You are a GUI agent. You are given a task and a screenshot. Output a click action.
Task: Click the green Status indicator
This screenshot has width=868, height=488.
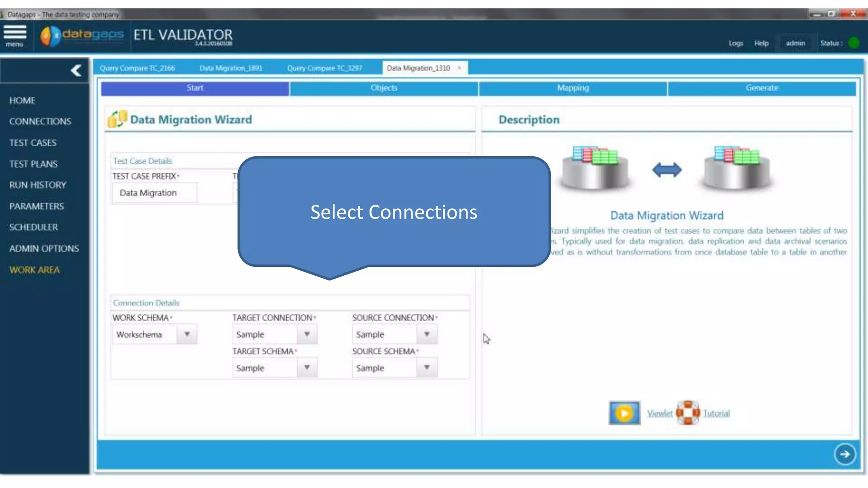coord(854,43)
